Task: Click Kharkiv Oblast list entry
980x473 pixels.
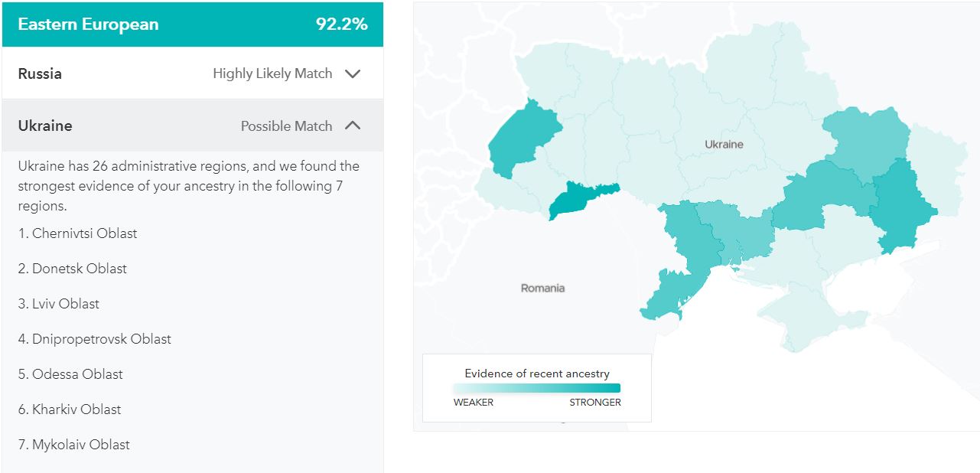Action: [70, 409]
